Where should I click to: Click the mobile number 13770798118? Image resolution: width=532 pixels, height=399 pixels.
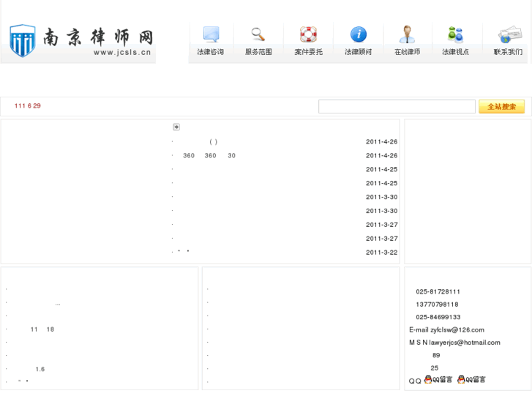point(437,305)
